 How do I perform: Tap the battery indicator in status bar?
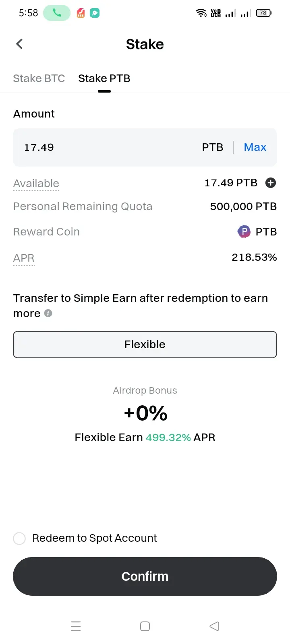coord(264,13)
